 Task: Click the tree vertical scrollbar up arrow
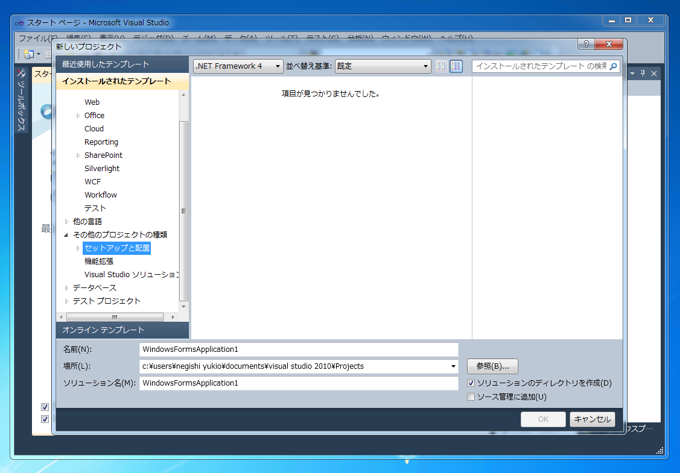coord(184,95)
